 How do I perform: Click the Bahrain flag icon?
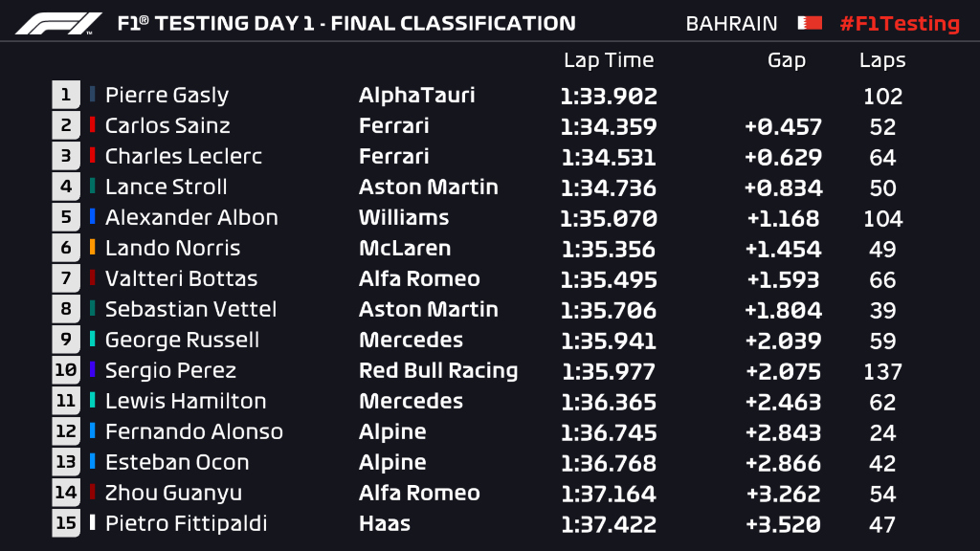pyautogui.click(x=810, y=23)
